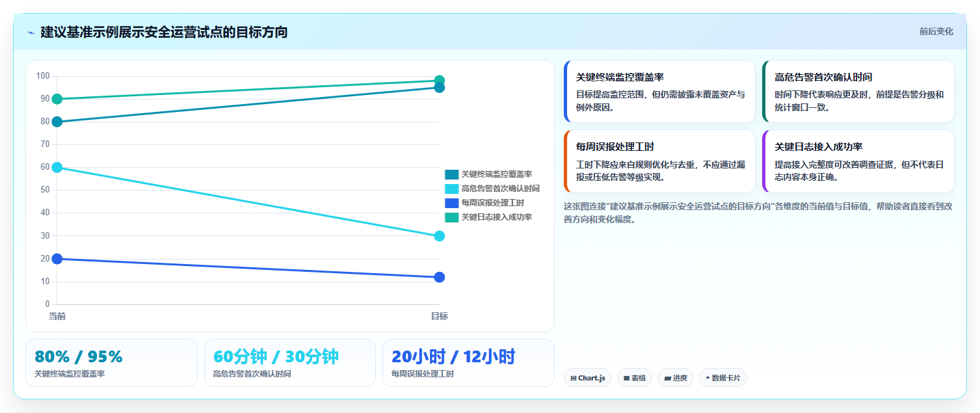Open the 高危告警首次确认时间 info card
The height and width of the screenshot is (413, 980).
tap(858, 92)
